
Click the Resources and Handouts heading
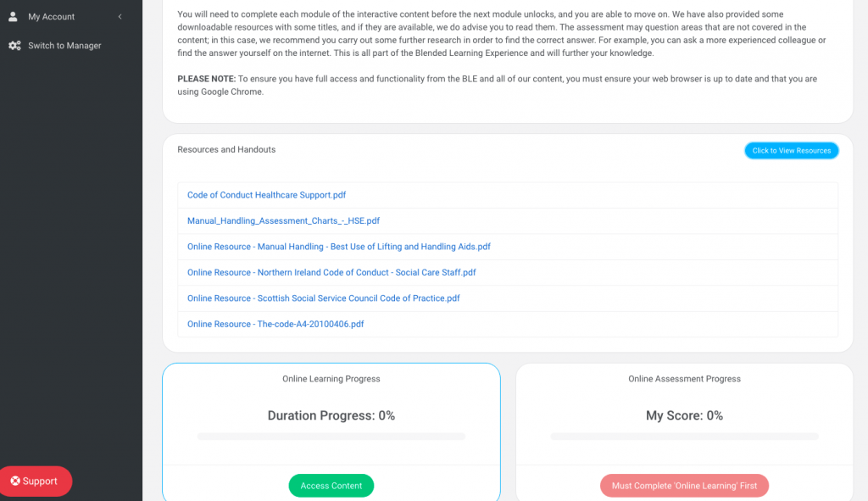[x=226, y=150]
